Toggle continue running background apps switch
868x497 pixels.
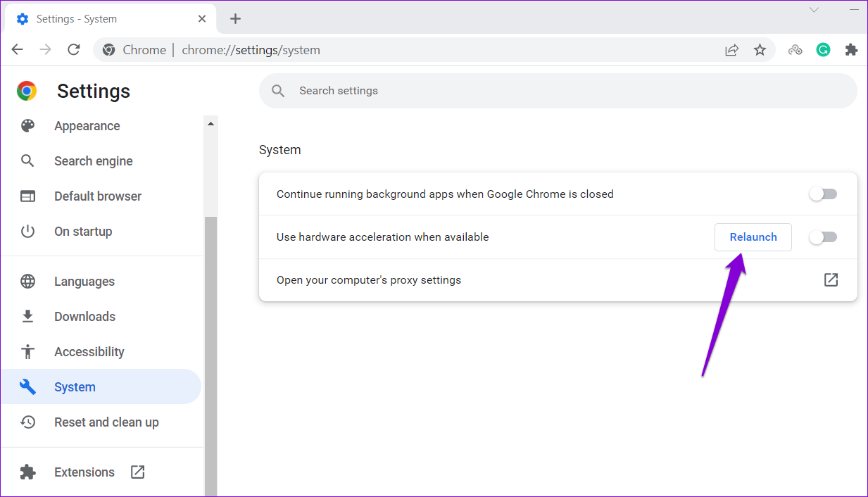[x=823, y=194]
